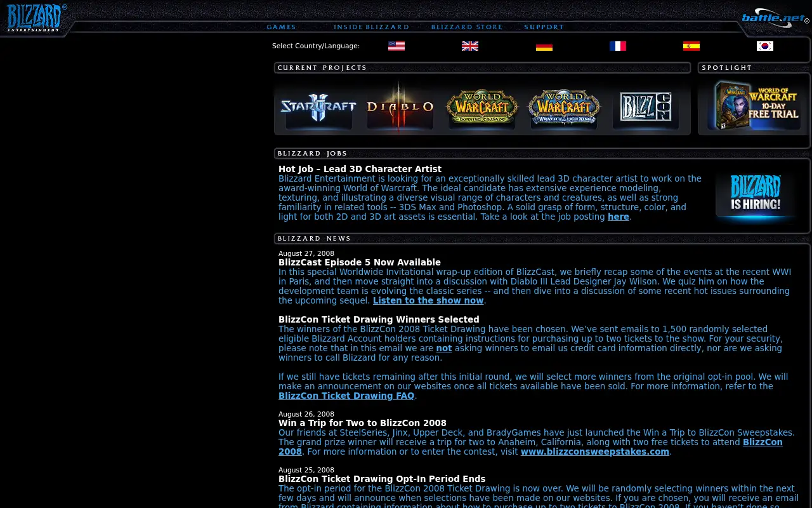The image size is (812, 508).
Task: Open the 'BlizzCon 2008' link
Action: click(x=763, y=442)
